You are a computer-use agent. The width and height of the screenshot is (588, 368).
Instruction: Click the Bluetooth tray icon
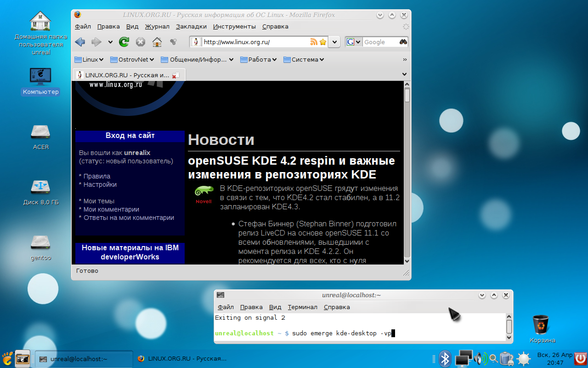click(445, 358)
